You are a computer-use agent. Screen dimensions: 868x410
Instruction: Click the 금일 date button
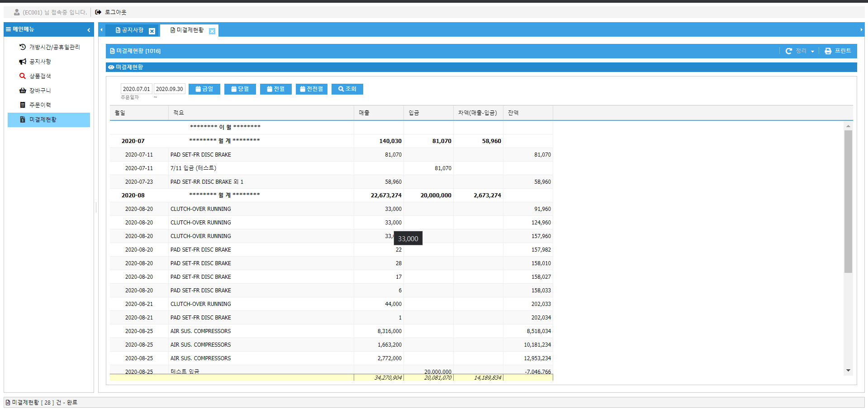[x=204, y=89]
